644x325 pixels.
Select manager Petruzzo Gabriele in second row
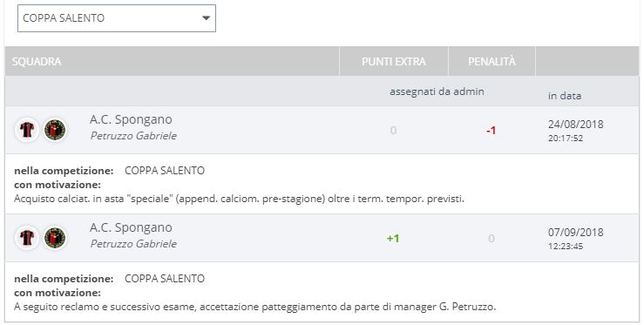133,244
